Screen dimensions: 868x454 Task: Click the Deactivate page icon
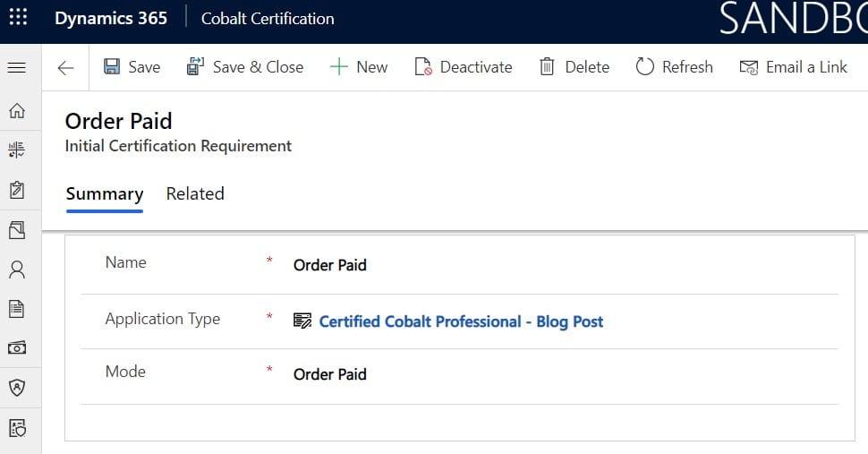coord(423,66)
